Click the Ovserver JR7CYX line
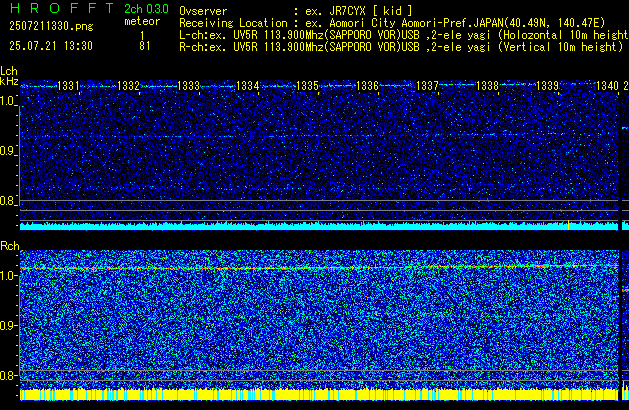Image resolution: width=629 pixels, height=410 pixels. tap(296, 11)
